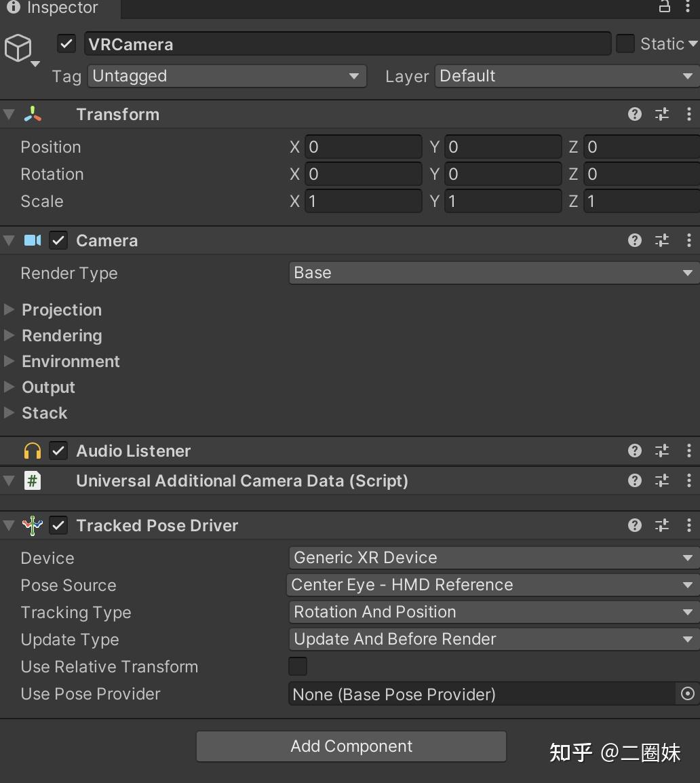Click the Tracked Pose Driver component icon
Image resolution: width=700 pixels, height=783 pixels.
tap(32, 525)
